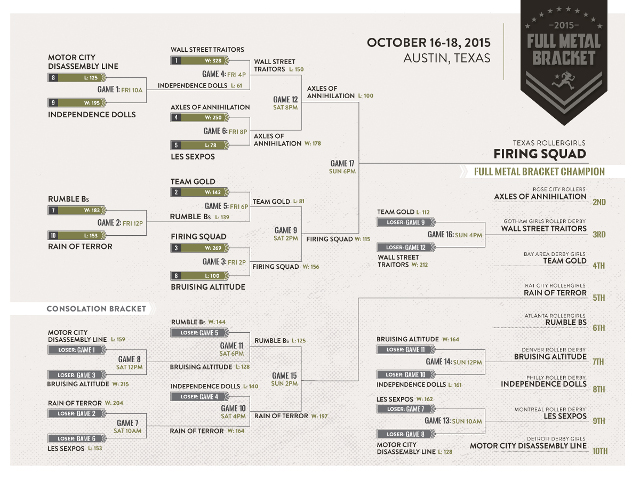Select Bruising Altitude's seed 6 score bar
The width and height of the screenshot is (640, 480).
(205, 275)
